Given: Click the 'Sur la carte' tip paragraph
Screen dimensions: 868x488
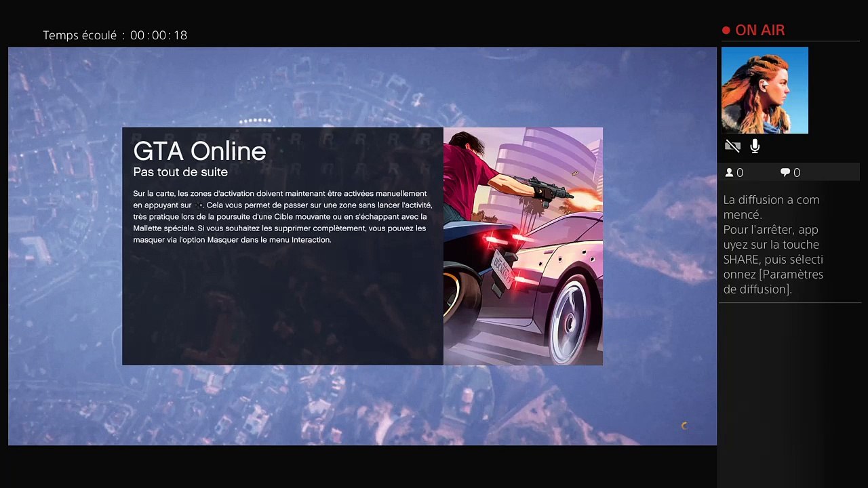Looking at the screenshot, I should [x=282, y=217].
